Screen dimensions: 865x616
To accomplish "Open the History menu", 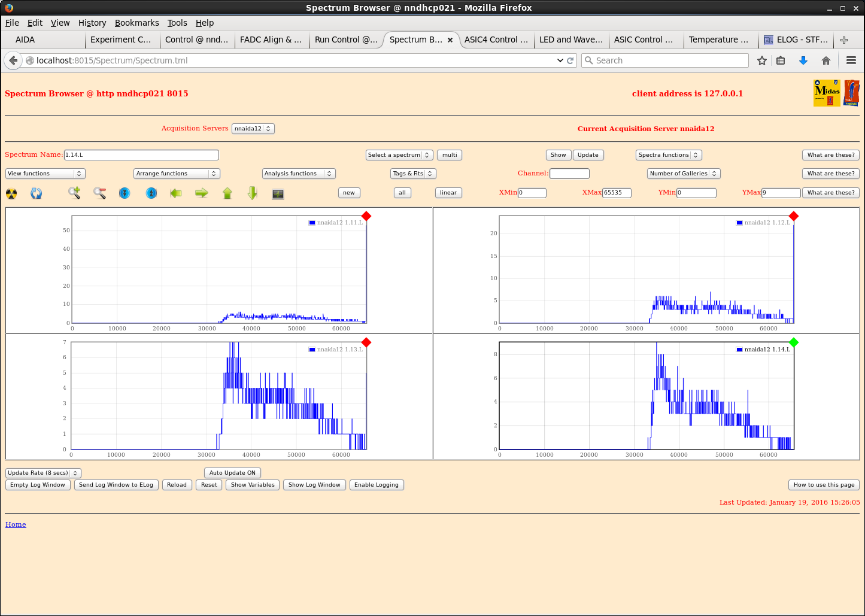I will (x=92, y=23).
